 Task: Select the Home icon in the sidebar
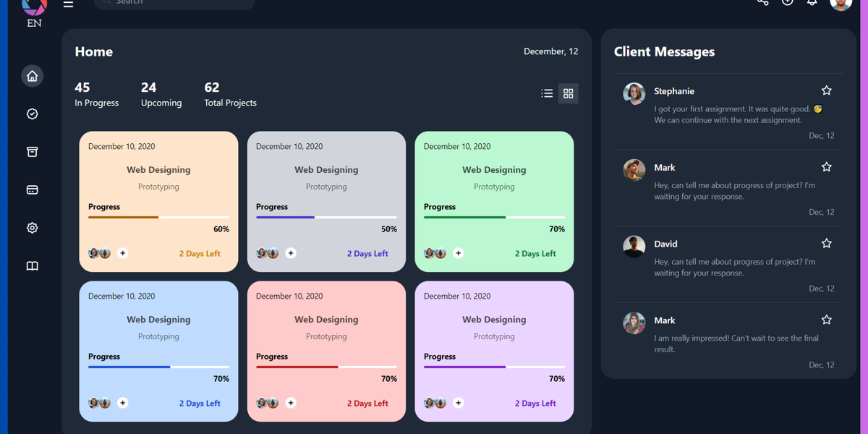click(x=32, y=75)
